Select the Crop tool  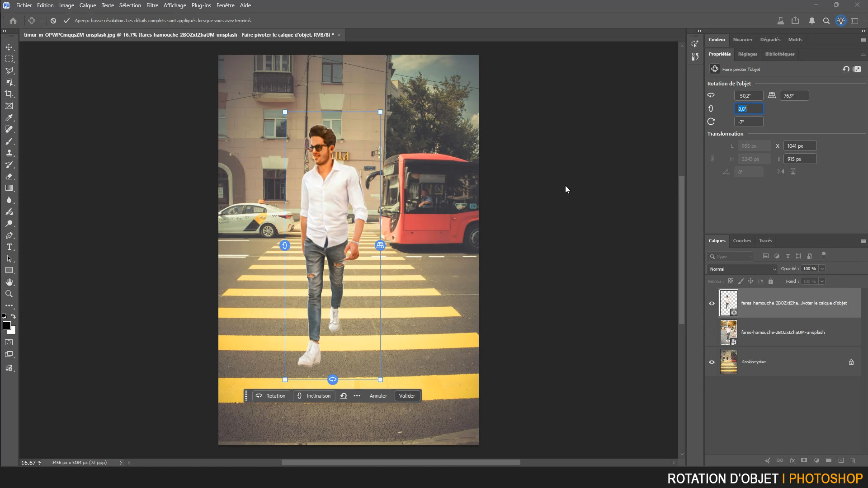[x=9, y=94]
